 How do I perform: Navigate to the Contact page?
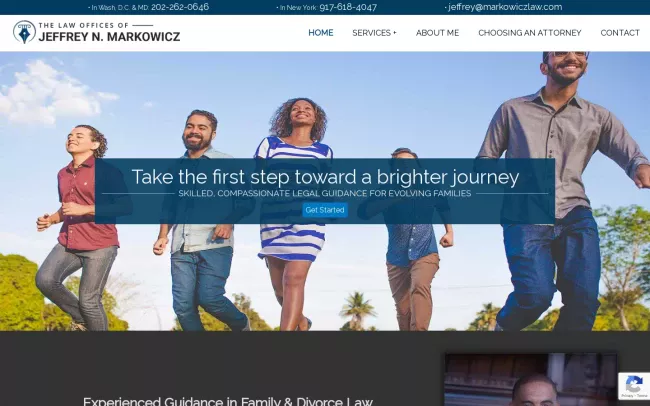coord(620,33)
